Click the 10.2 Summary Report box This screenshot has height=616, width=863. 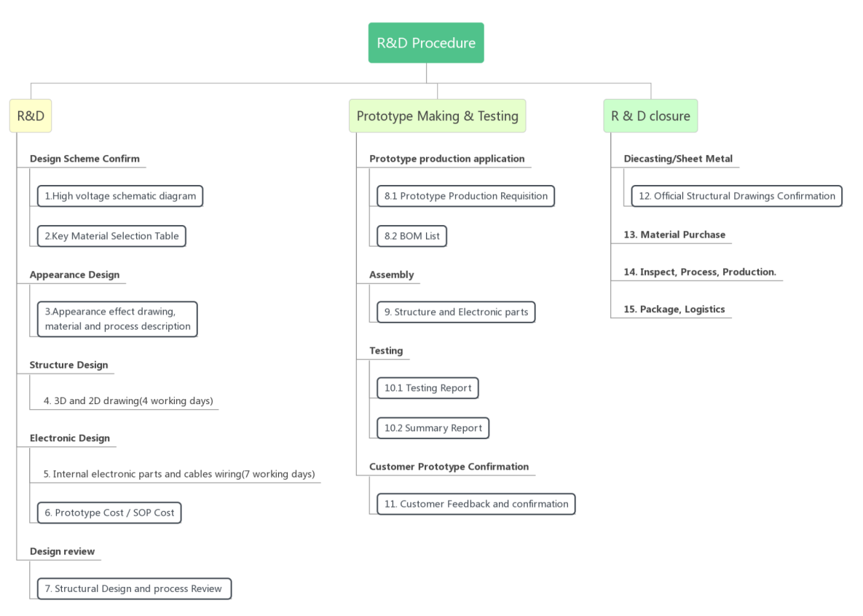tap(433, 428)
